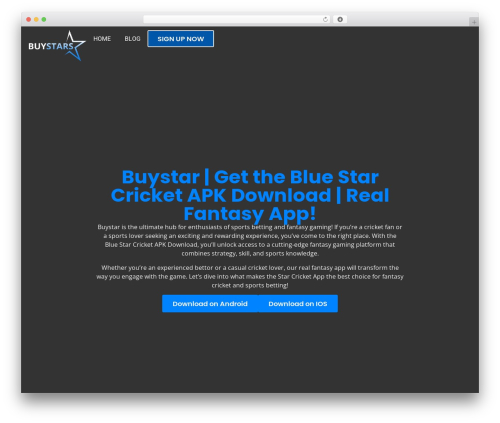500x423 pixels.
Task: Click the round icon right of the address bar
Action: click(x=340, y=19)
